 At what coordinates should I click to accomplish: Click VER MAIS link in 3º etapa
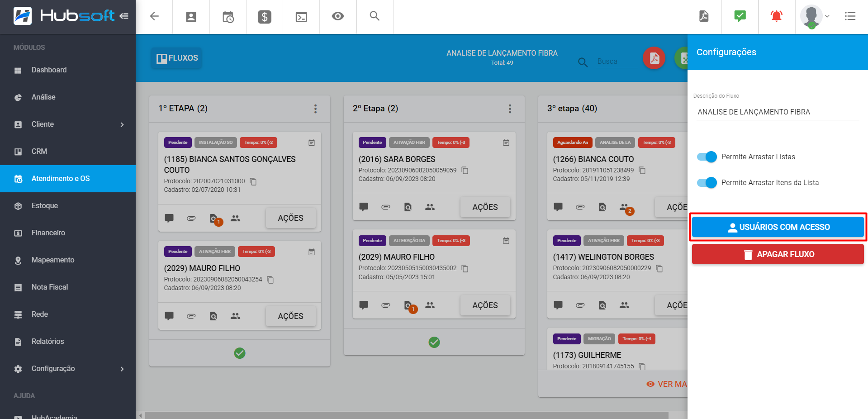tap(668, 384)
